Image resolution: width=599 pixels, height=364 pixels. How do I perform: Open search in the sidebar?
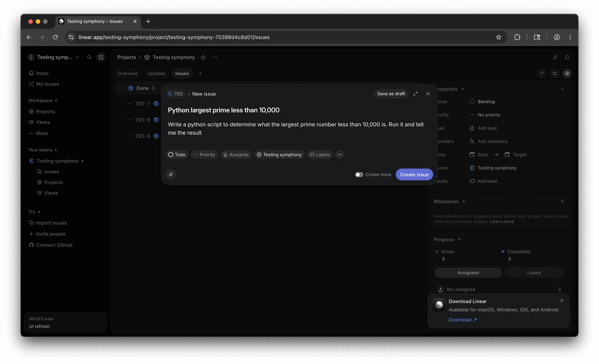point(89,57)
